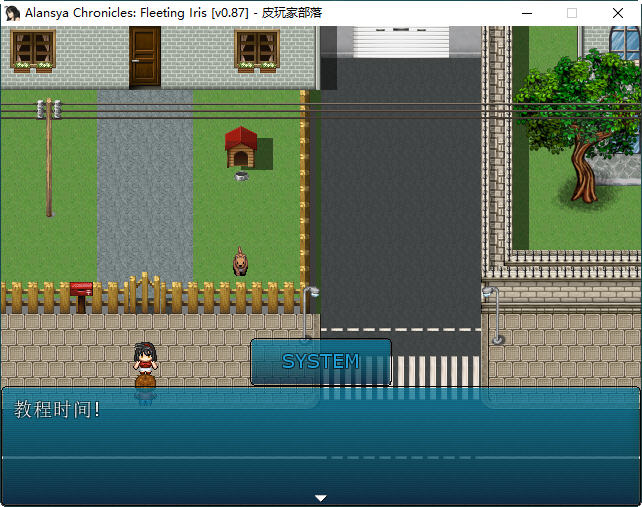Click the street lamp left of crosswalk

tap(309, 310)
